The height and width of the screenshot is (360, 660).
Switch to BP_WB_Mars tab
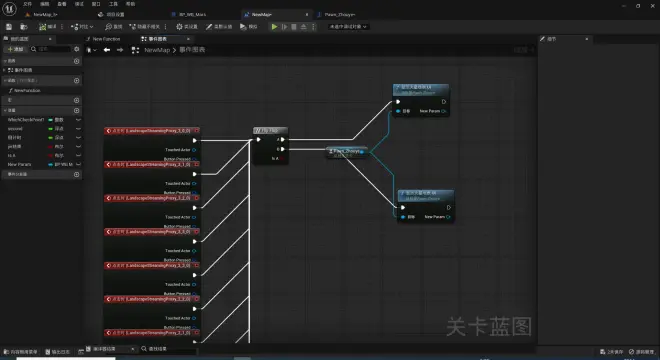[192, 14]
